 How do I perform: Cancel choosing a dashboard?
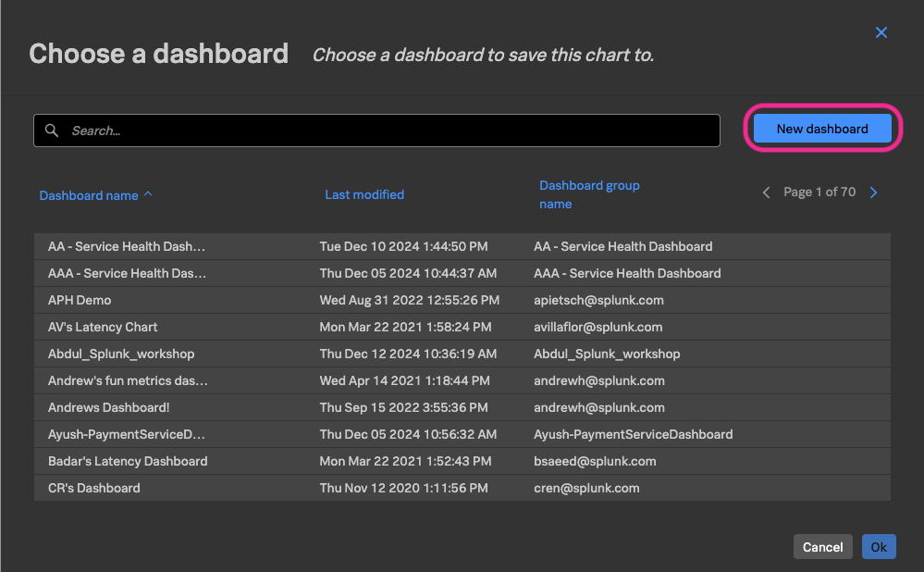click(822, 546)
